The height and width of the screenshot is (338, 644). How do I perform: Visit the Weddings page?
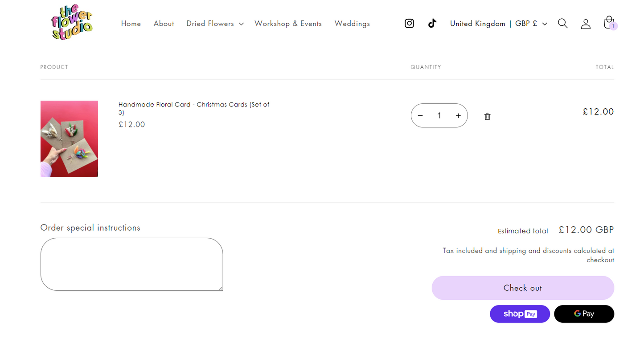coord(352,24)
